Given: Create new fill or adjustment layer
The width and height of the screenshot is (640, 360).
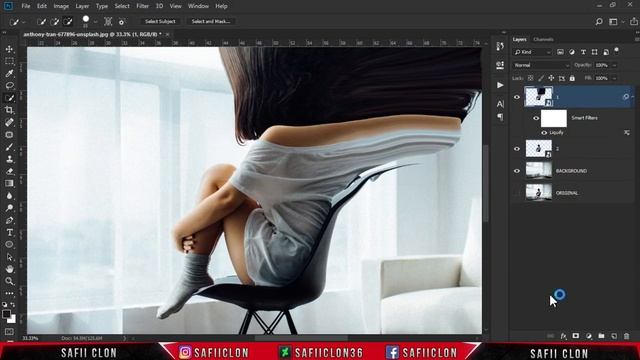Looking at the screenshot, I should click(x=589, y=336).
